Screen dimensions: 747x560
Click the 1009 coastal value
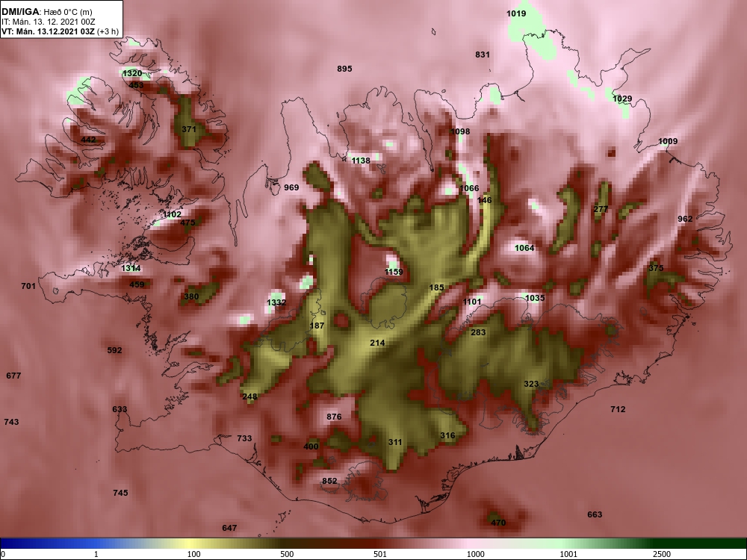[x=667, y=141]
